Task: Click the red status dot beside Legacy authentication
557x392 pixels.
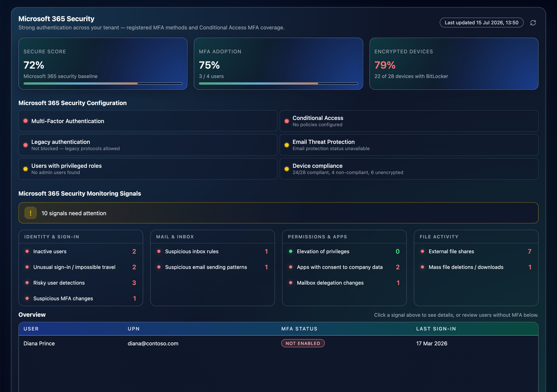Action: pyautogui.click(x=25, y=145)
